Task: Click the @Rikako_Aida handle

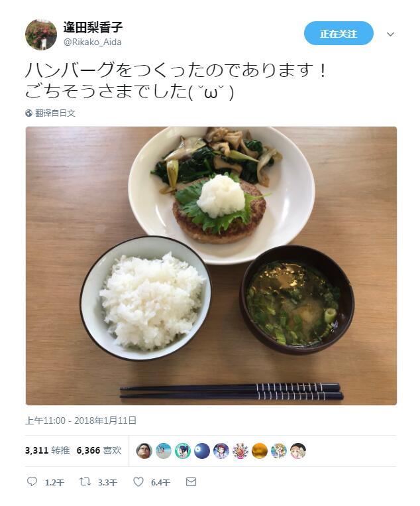Action: (x=93, y=42)
